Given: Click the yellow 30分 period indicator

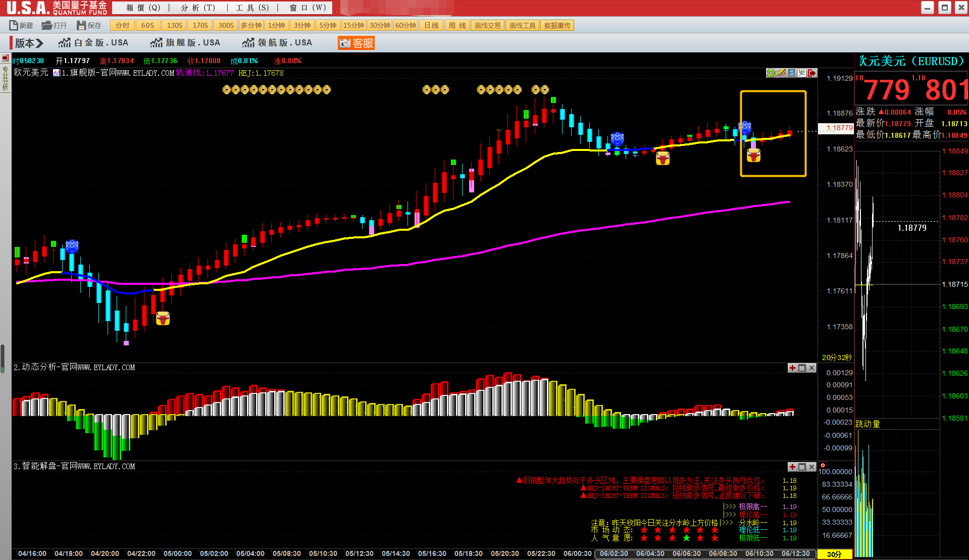Looking at the screenshot, I should click(835, 554).
